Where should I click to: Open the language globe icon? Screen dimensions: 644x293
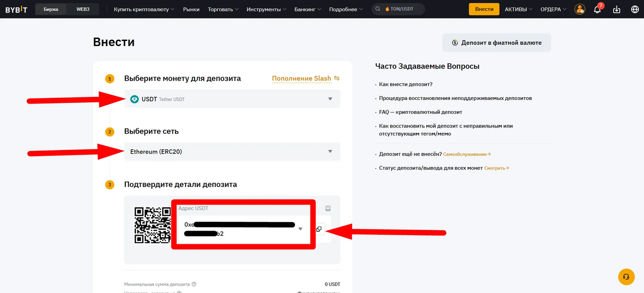point(635,9)
